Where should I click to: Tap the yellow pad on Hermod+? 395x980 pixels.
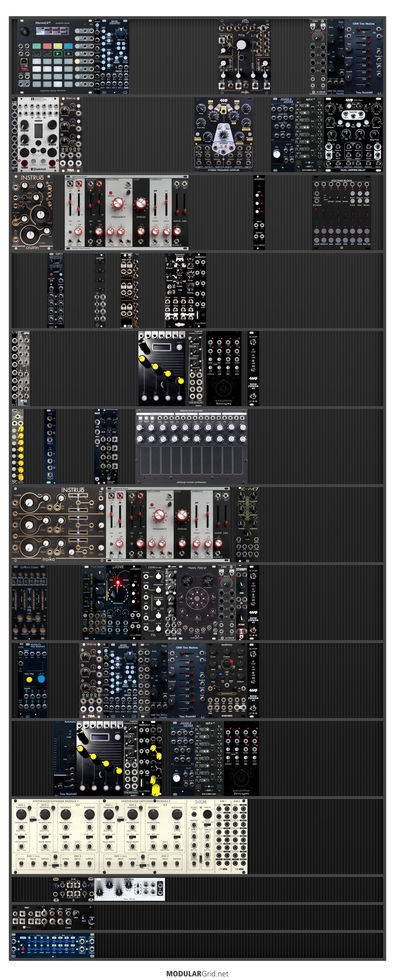[57, 46]
